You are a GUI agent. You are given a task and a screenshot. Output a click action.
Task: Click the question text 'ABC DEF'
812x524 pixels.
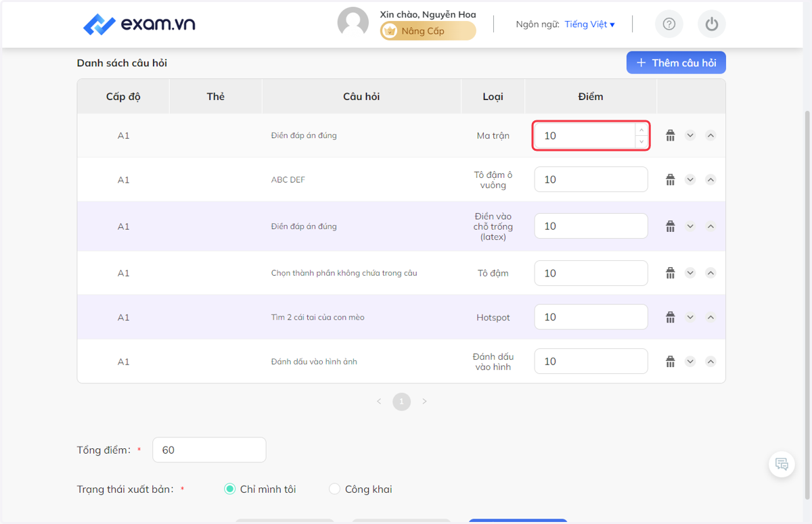(288, 180)
